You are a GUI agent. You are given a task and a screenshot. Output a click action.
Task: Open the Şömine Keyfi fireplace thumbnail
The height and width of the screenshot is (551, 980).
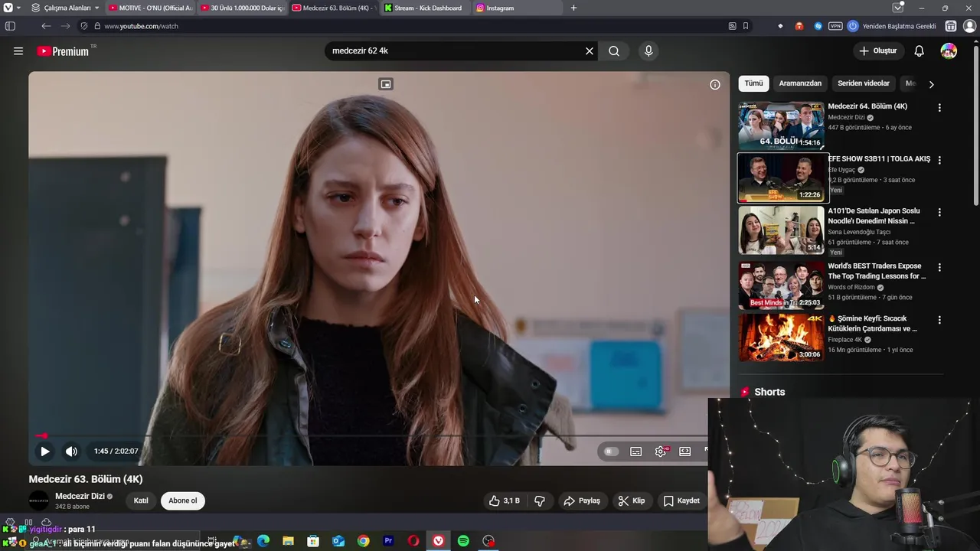pos(781,337)
